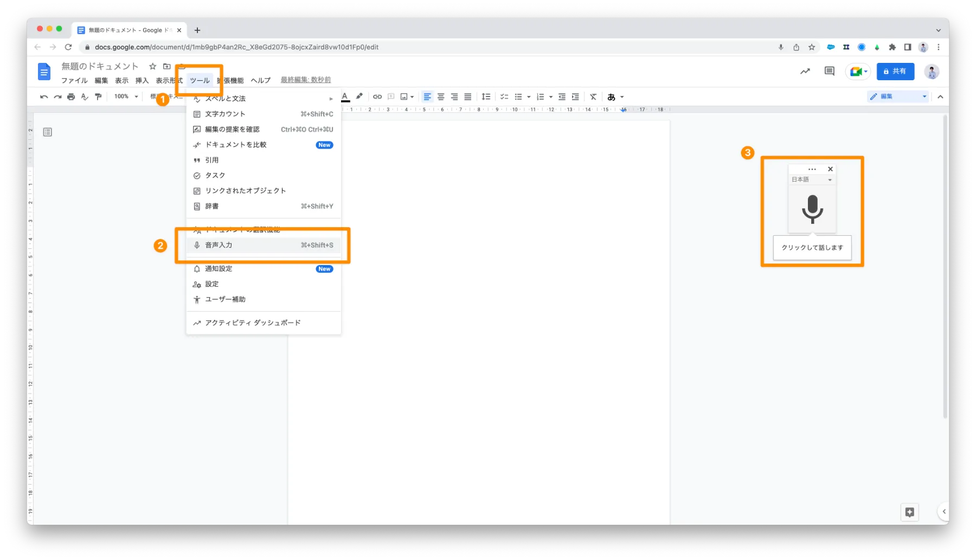This screenshot has width=976, height=560.
Task: Select 音声入力 from the tools menu
Action: (x=264, y=246)
